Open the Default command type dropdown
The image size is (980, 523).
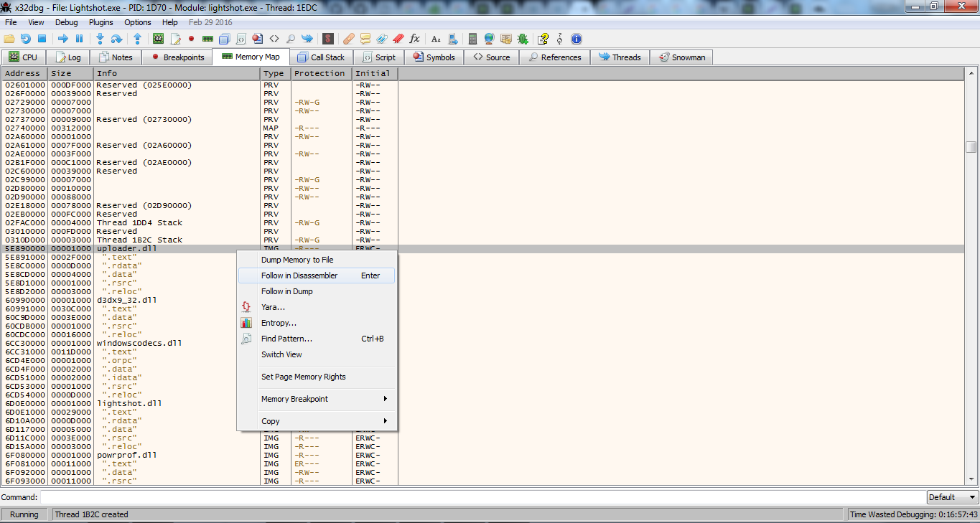(x=953, y=497)
